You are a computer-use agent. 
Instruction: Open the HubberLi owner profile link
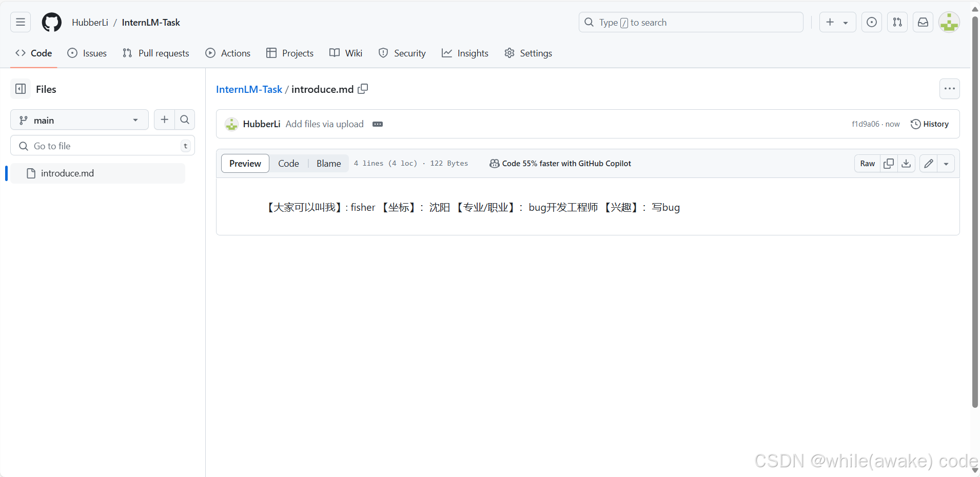[x=90, y=23]
